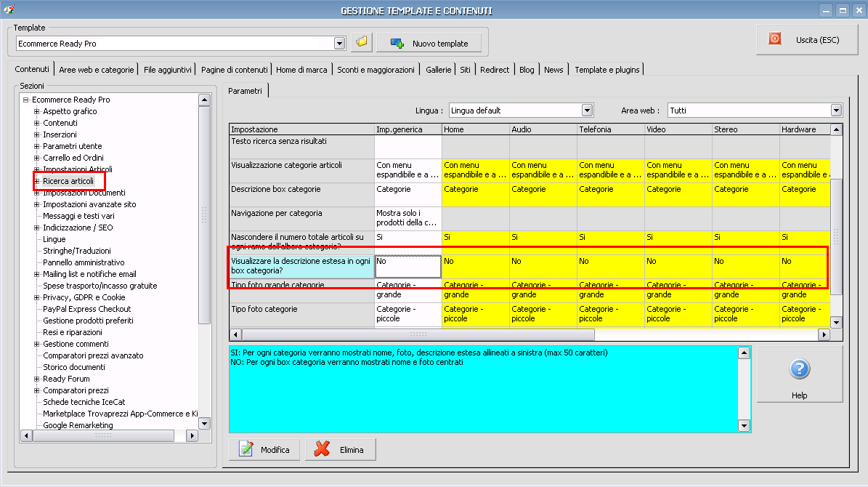The image size is (868, 487).
Task: Click the Modifica pencil icon
Action: 248,450
